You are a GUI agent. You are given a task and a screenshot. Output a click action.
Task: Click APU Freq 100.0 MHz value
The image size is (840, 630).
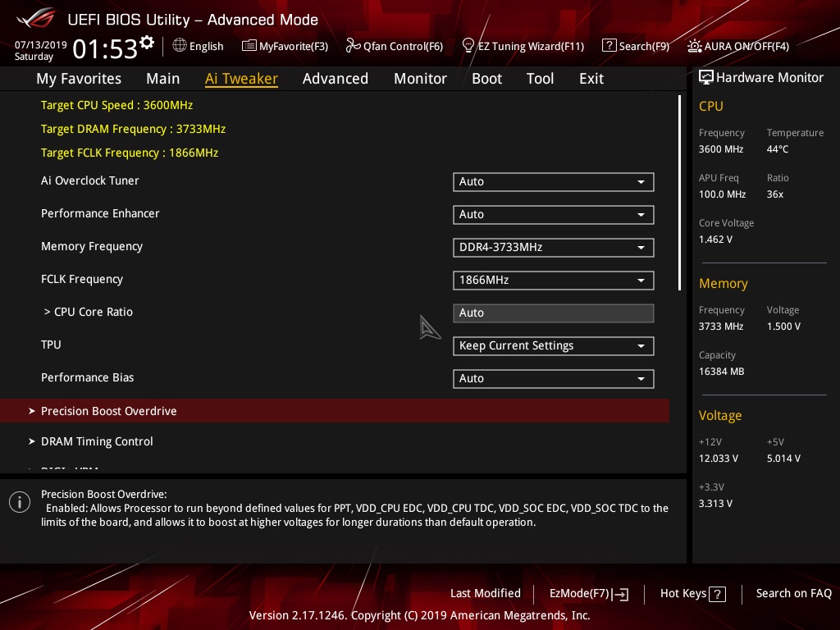click(x=722, y=194)
